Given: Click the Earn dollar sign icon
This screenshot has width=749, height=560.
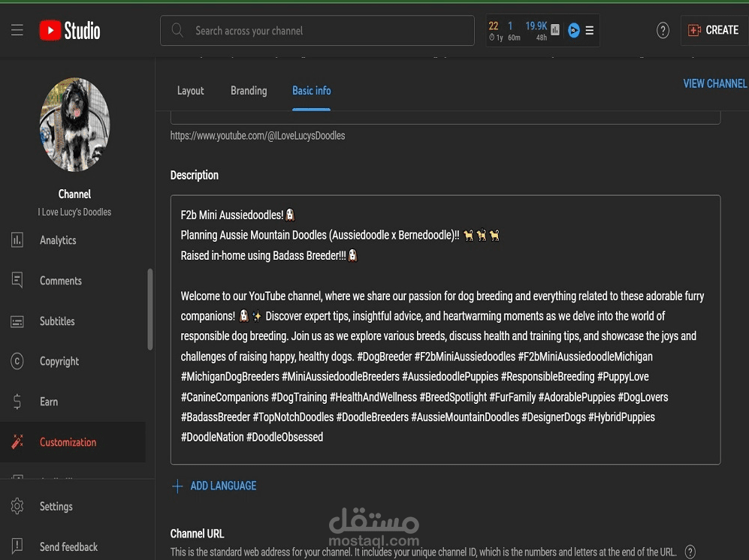Looking at the screenshot, I should [x=17, y=402].
